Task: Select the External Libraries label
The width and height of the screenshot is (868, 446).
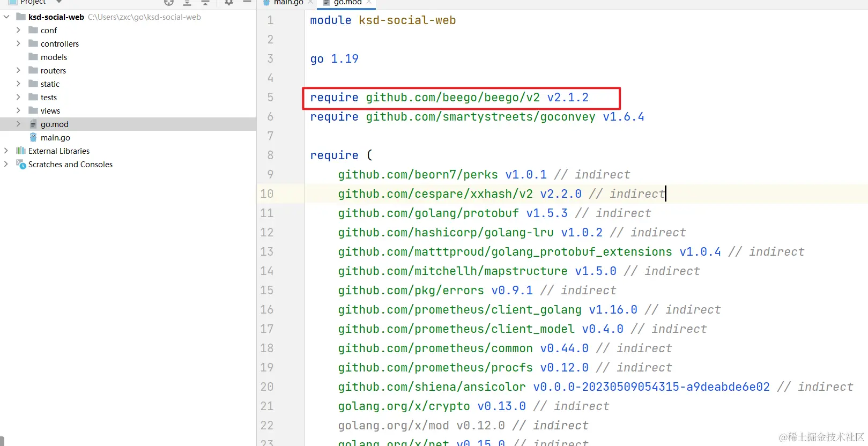Action: click(x=59, y=151)
